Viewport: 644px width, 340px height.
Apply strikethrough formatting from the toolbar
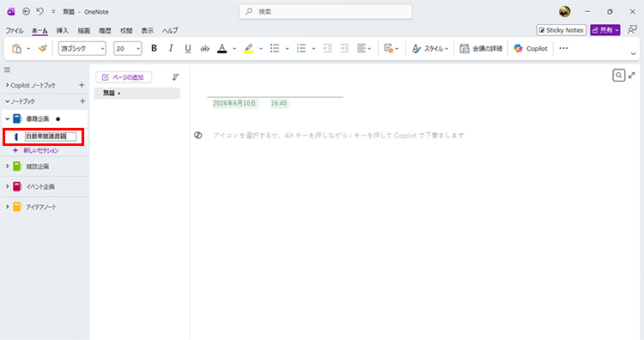204,48
